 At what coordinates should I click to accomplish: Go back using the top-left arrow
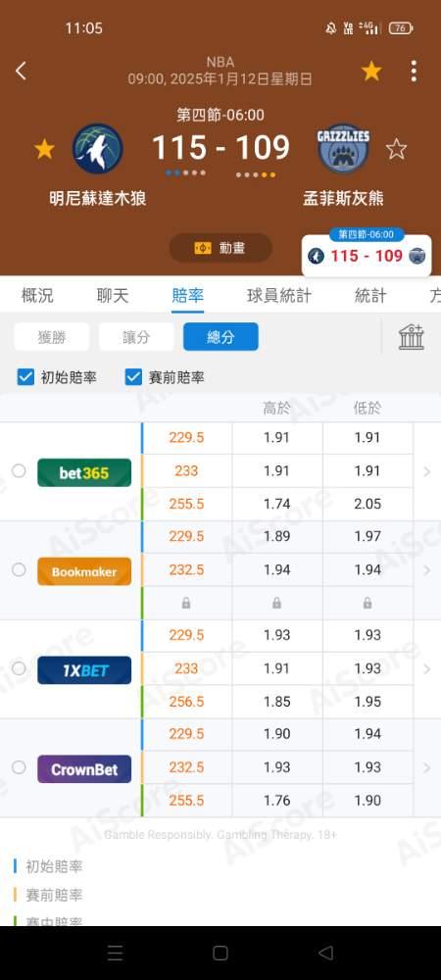[21, 71]
